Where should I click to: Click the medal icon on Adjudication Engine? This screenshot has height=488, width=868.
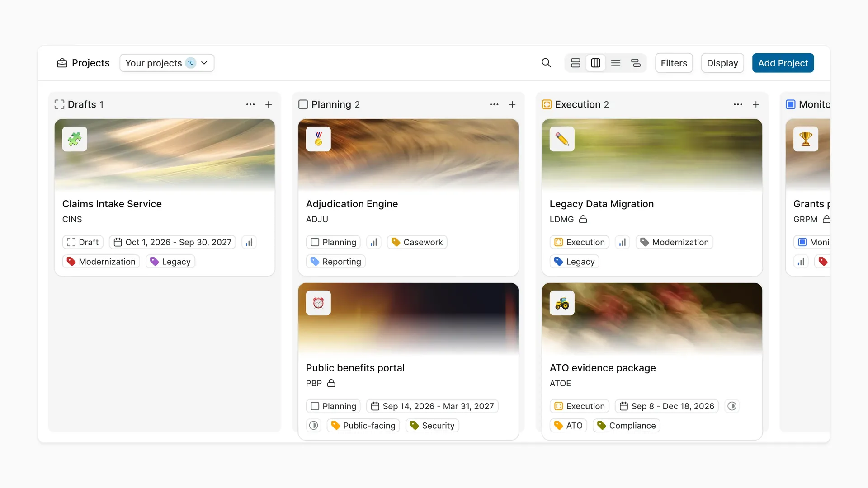318,139
